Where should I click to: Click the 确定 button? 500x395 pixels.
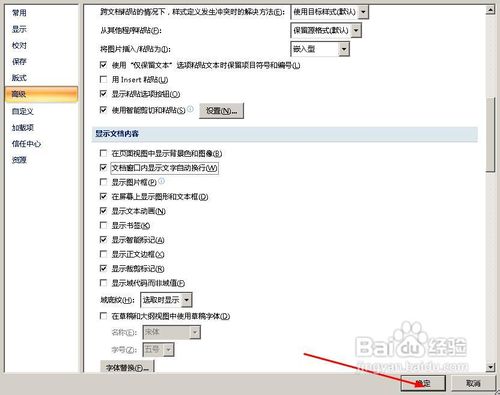423,383
